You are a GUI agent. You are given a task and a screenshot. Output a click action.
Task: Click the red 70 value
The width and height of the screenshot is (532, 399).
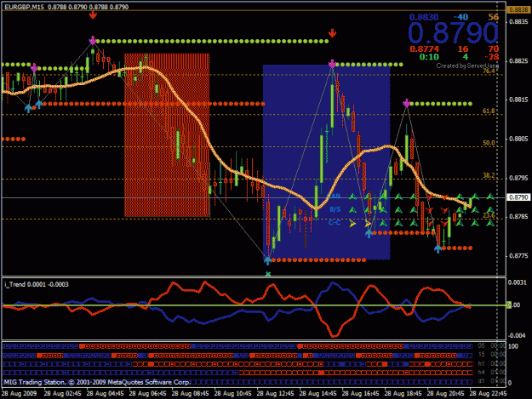[494, 49]
